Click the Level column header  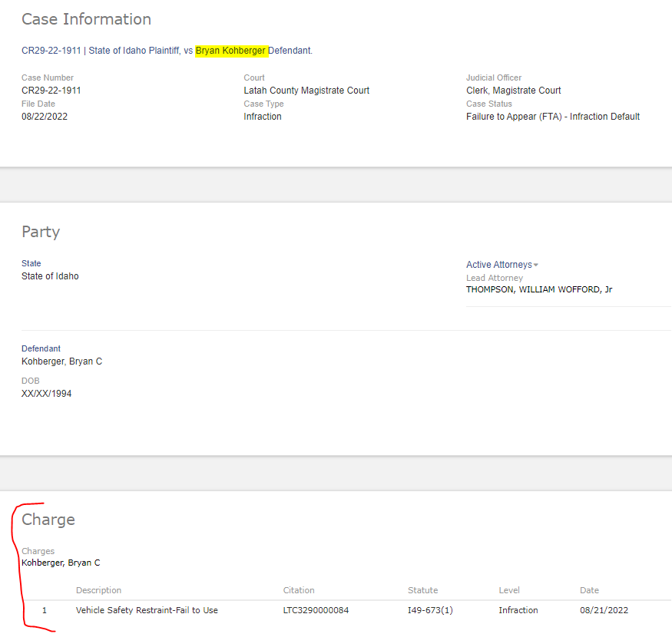[x=509, y=590]
